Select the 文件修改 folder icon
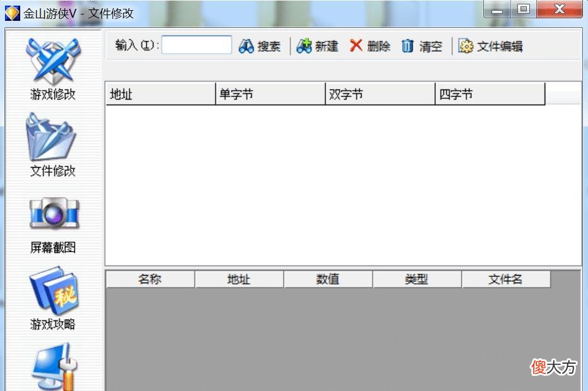 click(x=52, y=145)
